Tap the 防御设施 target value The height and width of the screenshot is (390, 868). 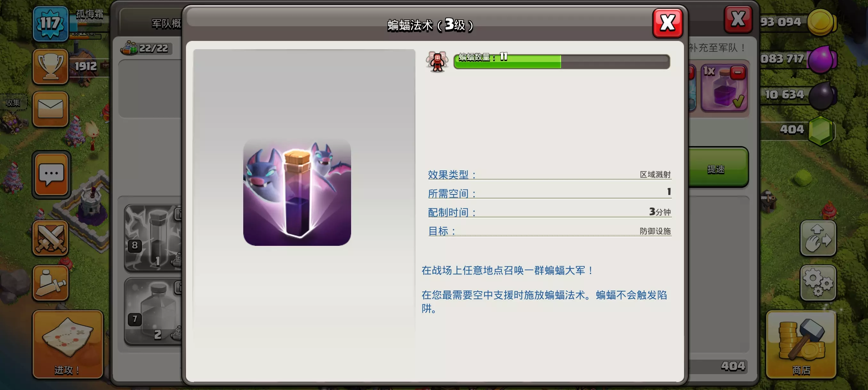click(x=655, y=231)
